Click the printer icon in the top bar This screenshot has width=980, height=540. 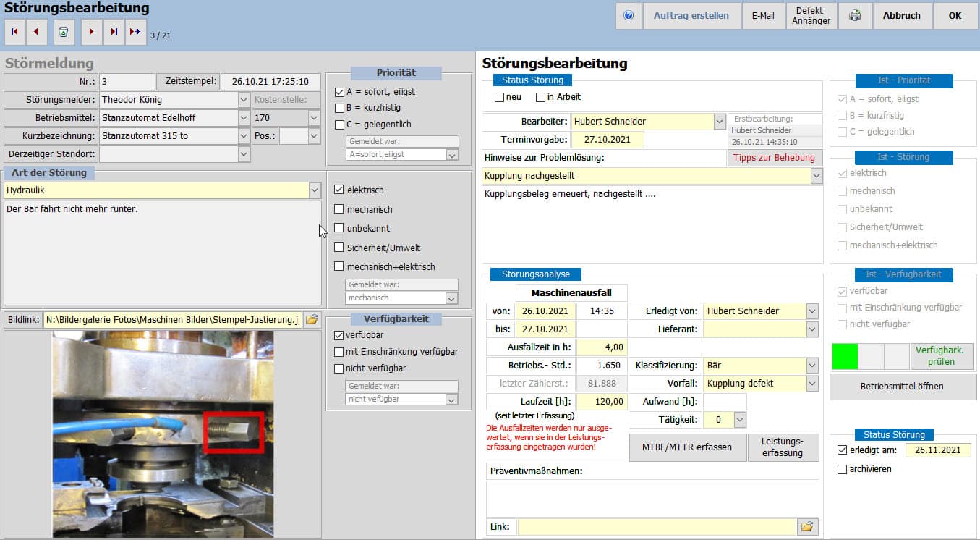[854, 15]
